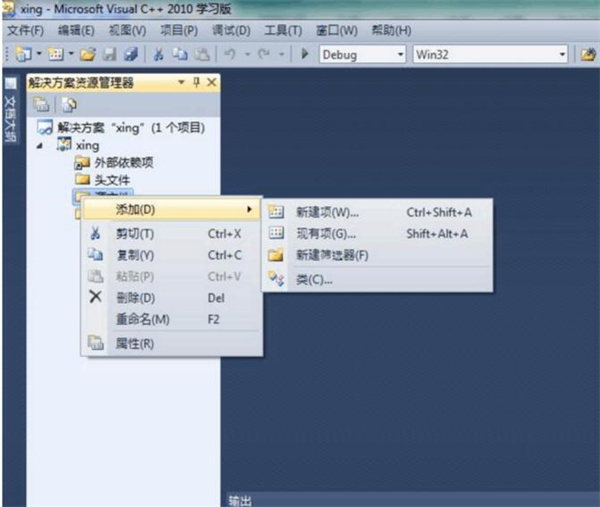Viewport: 600px width, 507px height.
Task: Select 类(C)... in the submenu
Action: click(x=377, y=280)
